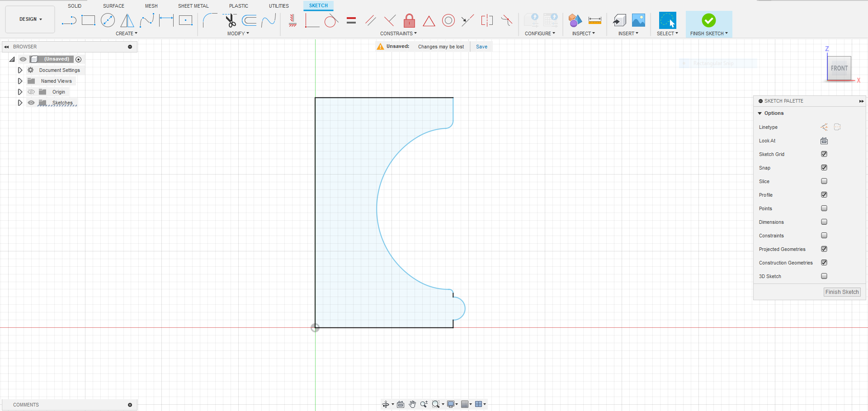Image resolution: width=868 pixels, height=411 pixels.
Task: Click the Look At icon in navigation bar
Action: [401, 404]
